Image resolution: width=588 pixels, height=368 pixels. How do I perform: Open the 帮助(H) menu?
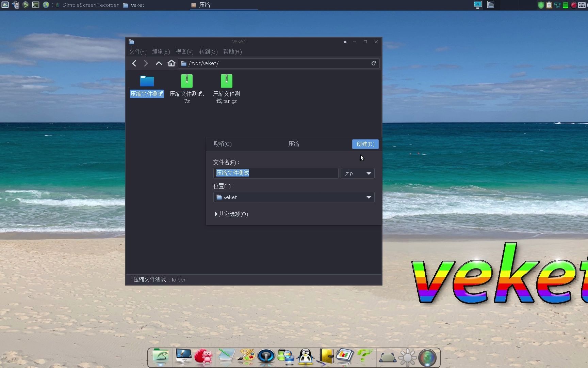pos(232,51)
